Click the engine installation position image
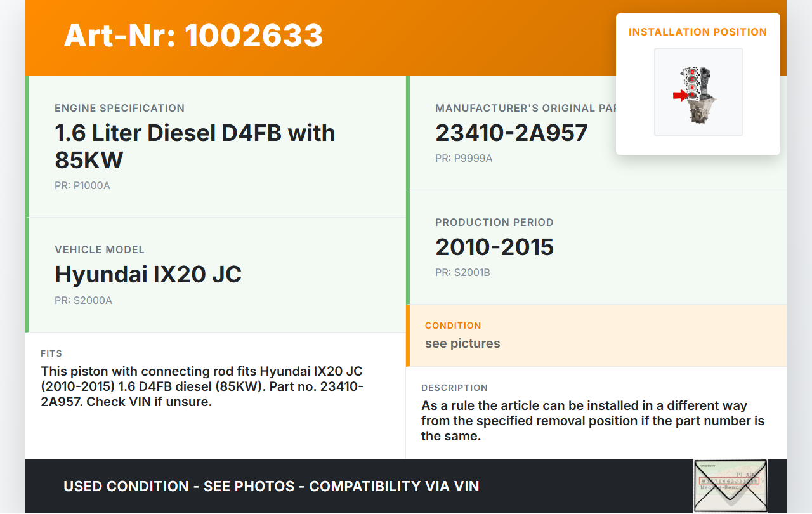Image resolution: width=812 pixels, height=514 pixels. (x=698, y=92)
